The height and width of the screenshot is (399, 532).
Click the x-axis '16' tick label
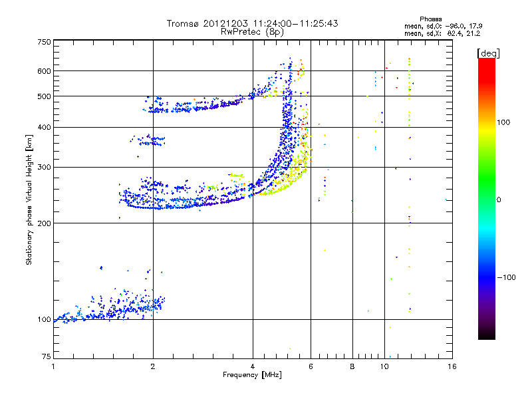(452, 366)
